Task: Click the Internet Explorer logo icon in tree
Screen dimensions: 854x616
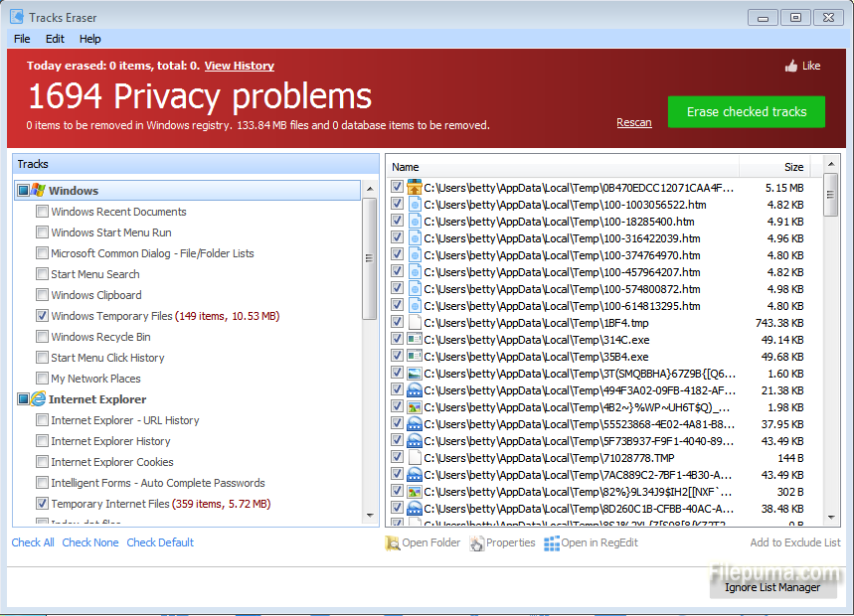Action: click(38, 399)
